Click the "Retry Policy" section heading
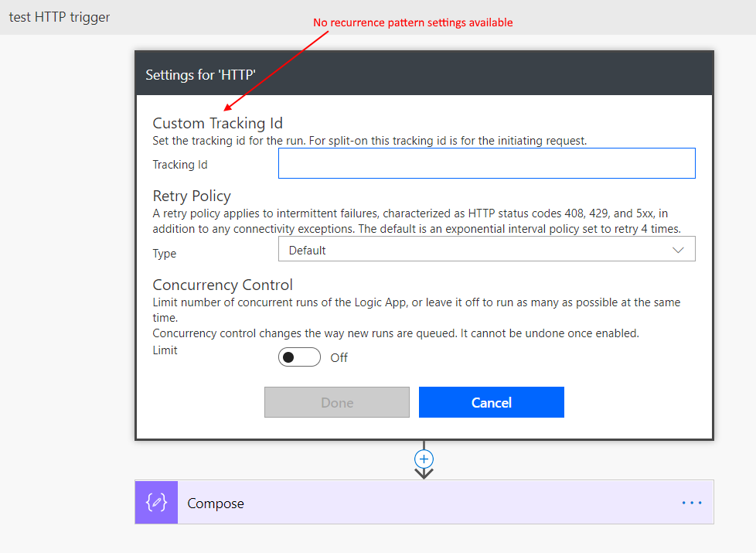Viewport: 756px width, 553px height. point(192,196)
